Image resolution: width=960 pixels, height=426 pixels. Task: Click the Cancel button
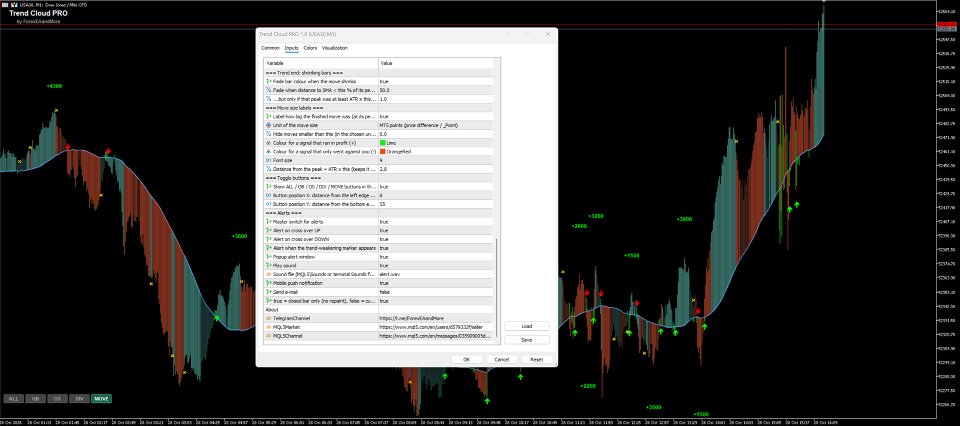(x=501, y=359)
